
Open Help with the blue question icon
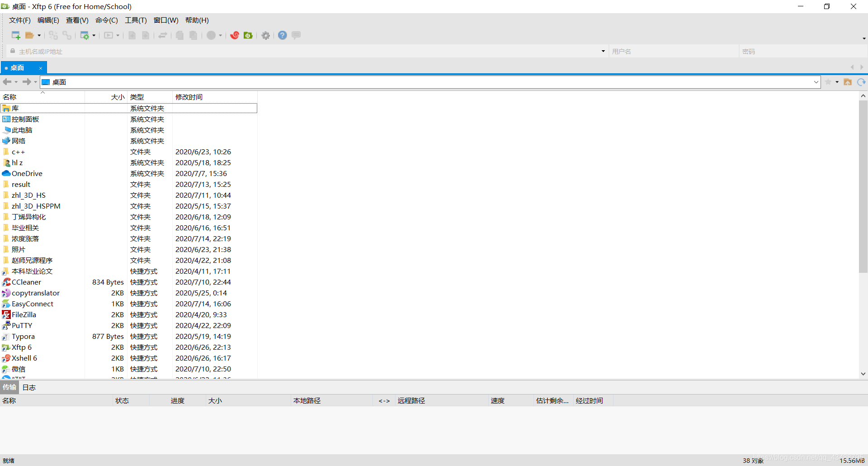(283, 35)
